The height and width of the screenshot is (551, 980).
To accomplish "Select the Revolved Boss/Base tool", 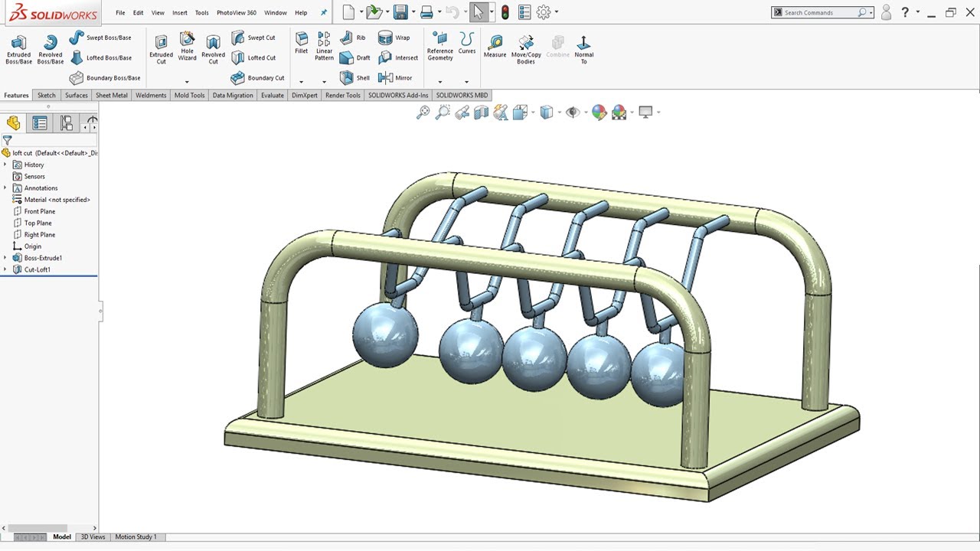I will (x=51, y=49).
